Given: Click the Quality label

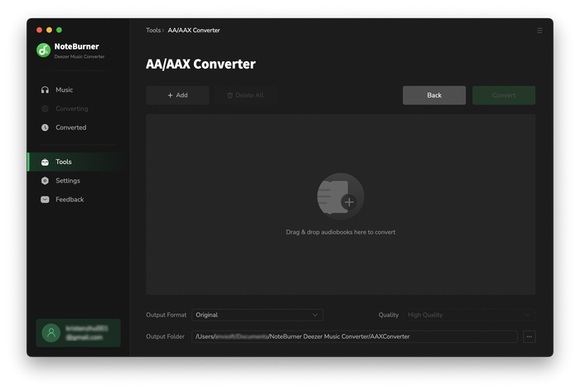Looking at the screenshot, I should [x=389, y=315].
